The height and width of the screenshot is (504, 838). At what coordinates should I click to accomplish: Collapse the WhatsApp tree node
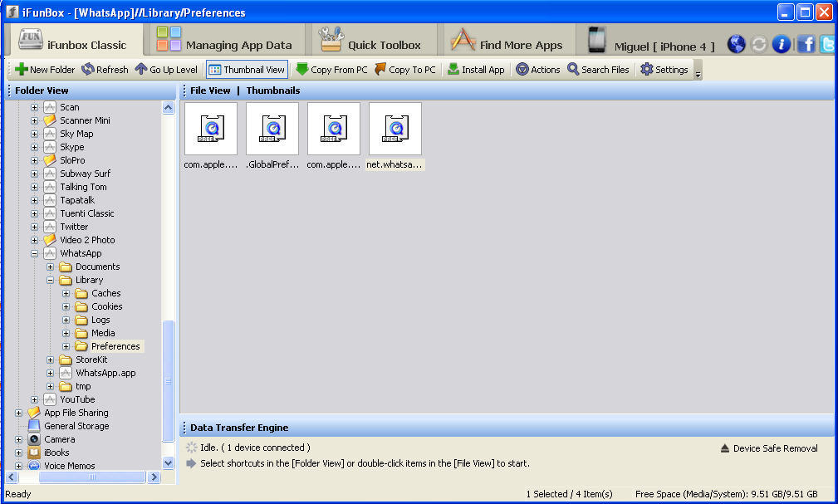[34, 254]
